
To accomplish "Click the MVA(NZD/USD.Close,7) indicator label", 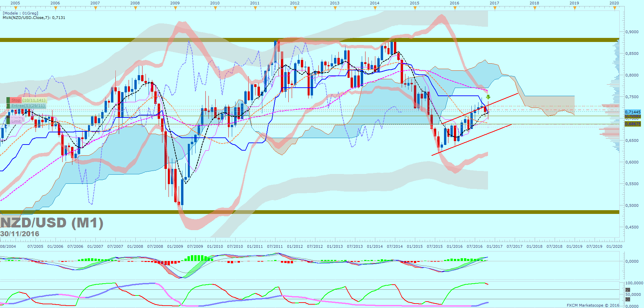I will pyautogui.click(x=34, y=18).
